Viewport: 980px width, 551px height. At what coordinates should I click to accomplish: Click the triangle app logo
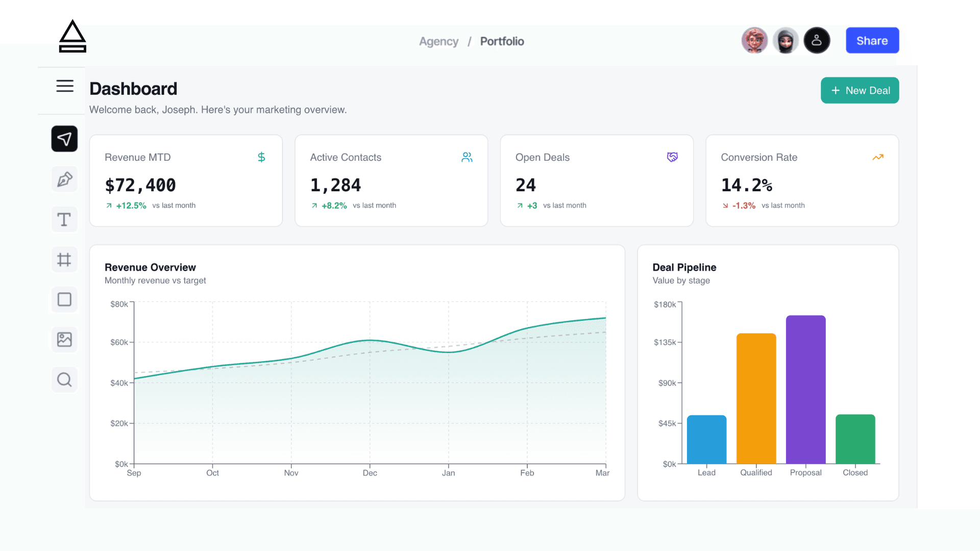pyautogui.click(x=72, y=36)
